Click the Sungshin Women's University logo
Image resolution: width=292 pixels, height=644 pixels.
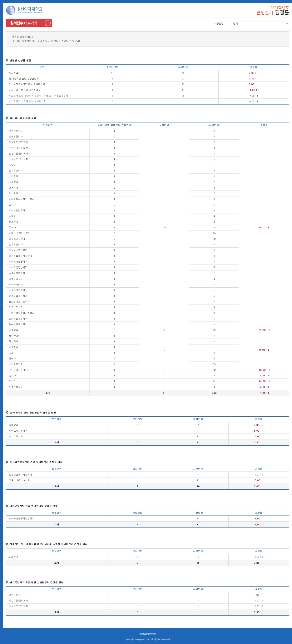pyautogui.click(x=24, y=10)
